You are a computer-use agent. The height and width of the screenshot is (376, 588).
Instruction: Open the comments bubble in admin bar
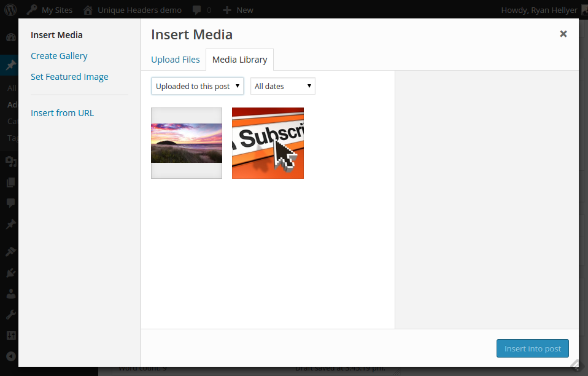pos(198,10)
